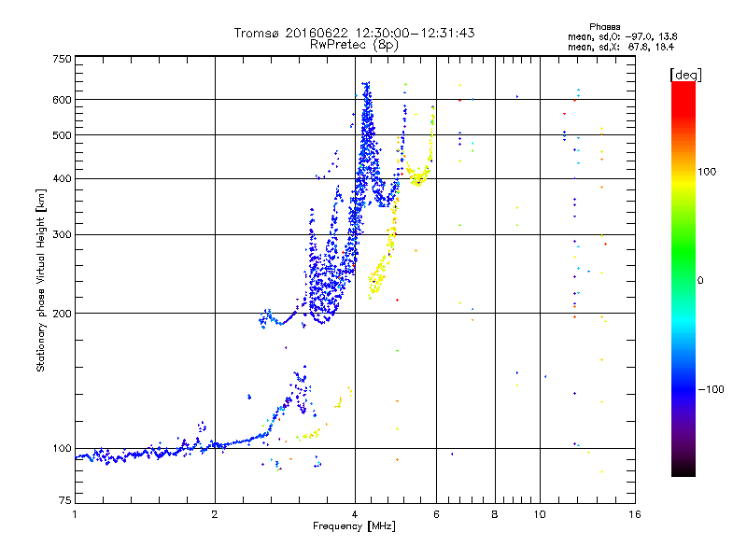Click the x-axis tick label '4'
This screenshot has width=747, height=560.
[x=355, y=514]
